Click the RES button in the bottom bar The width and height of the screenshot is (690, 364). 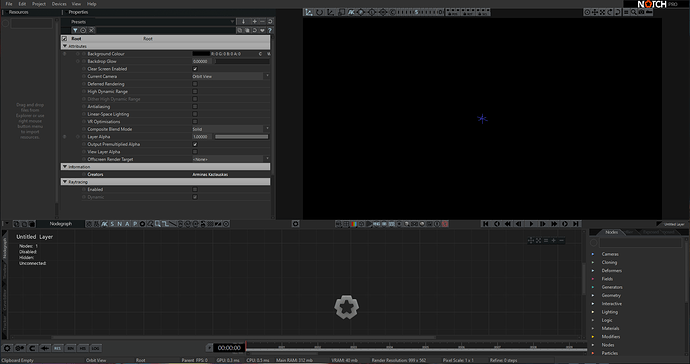click(57, 348)
